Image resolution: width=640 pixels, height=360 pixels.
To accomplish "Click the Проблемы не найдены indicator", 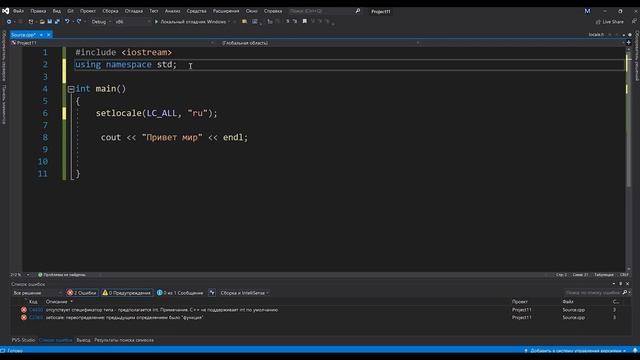I will pos(62,275).
